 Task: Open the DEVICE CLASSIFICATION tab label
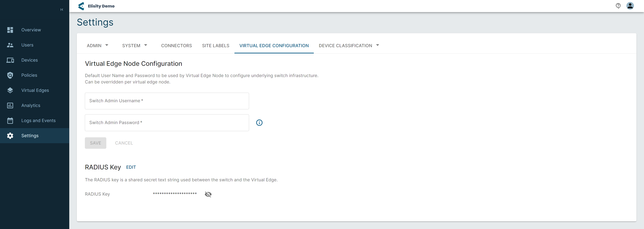point(345,45)
